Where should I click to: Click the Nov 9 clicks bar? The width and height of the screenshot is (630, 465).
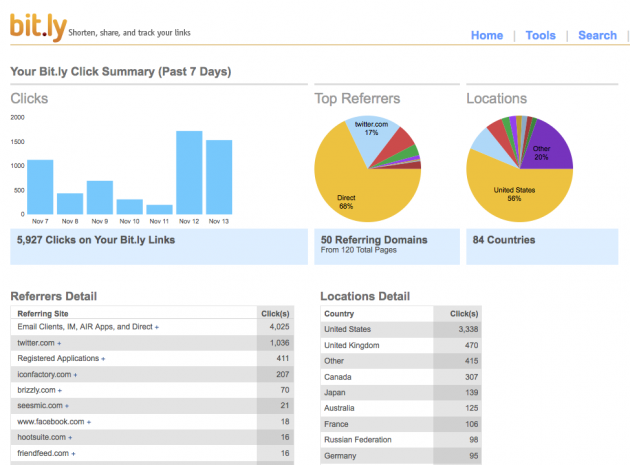(100, 197)
